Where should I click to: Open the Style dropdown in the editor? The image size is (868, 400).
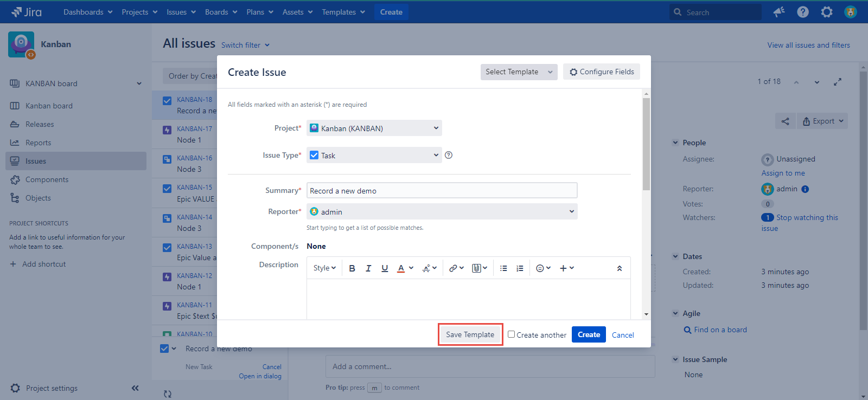pyautogui.click(x=324, y=268)
